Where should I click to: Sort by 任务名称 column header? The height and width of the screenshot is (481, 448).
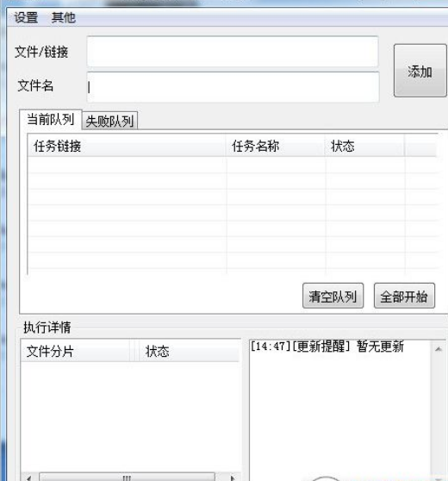click(276, 146)
